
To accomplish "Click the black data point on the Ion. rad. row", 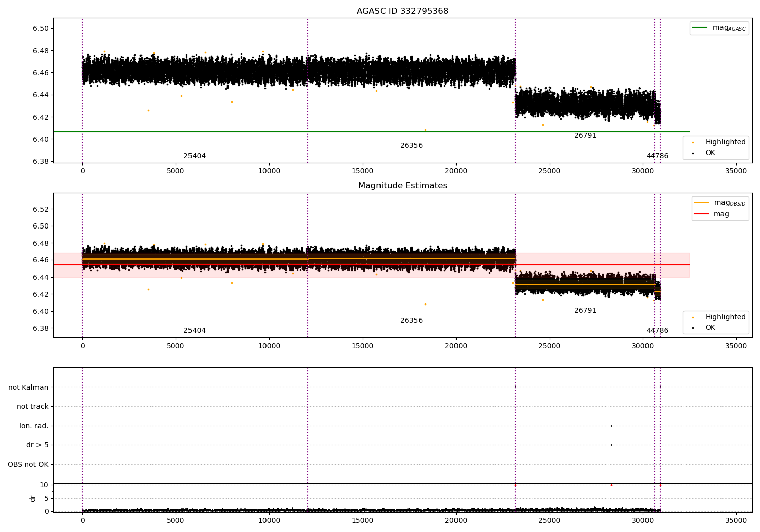I will [x=611, y=426].
